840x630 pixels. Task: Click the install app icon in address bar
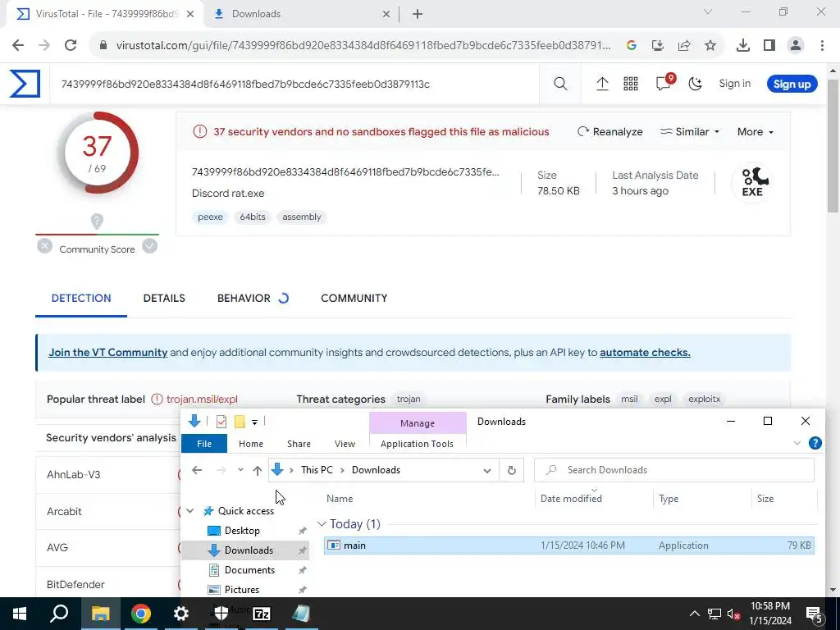(658, 46)
